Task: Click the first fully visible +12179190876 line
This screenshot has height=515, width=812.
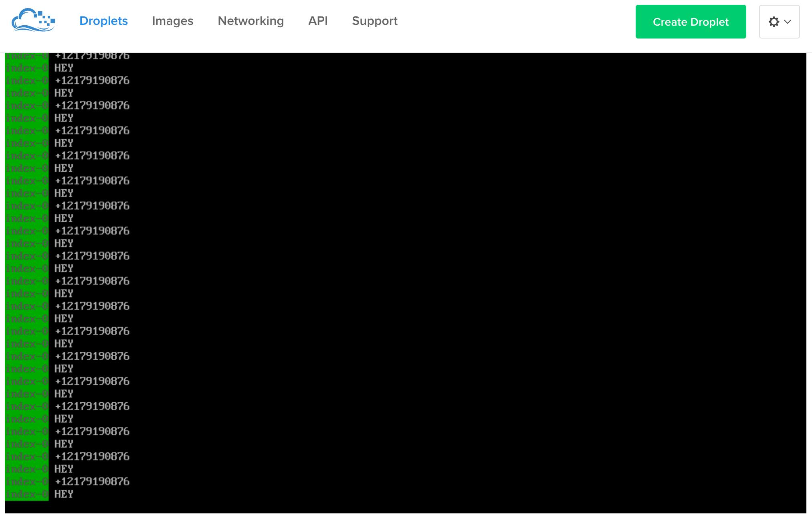Action: tap(92, 81)
